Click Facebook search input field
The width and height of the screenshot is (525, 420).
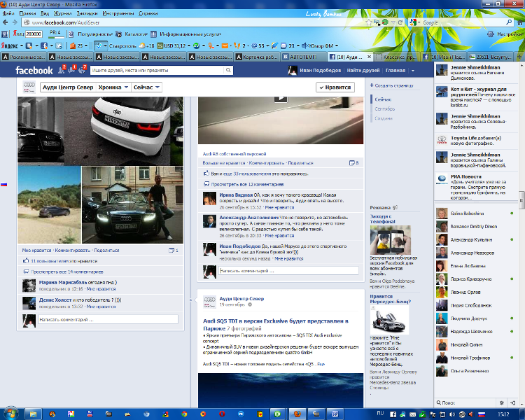(157, 70)
